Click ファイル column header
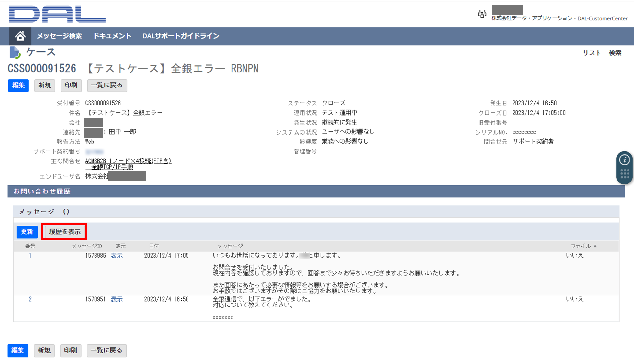Screen dimensions: 634x364 [581, 246]
